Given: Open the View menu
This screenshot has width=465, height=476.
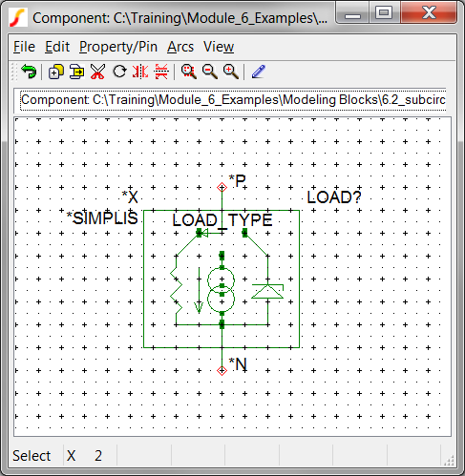Looking at the screenshot, I should tap(219, 47).
